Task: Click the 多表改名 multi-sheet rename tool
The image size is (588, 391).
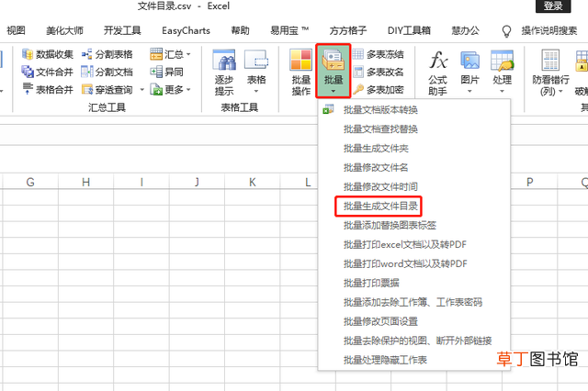Action: click(378, 72)
